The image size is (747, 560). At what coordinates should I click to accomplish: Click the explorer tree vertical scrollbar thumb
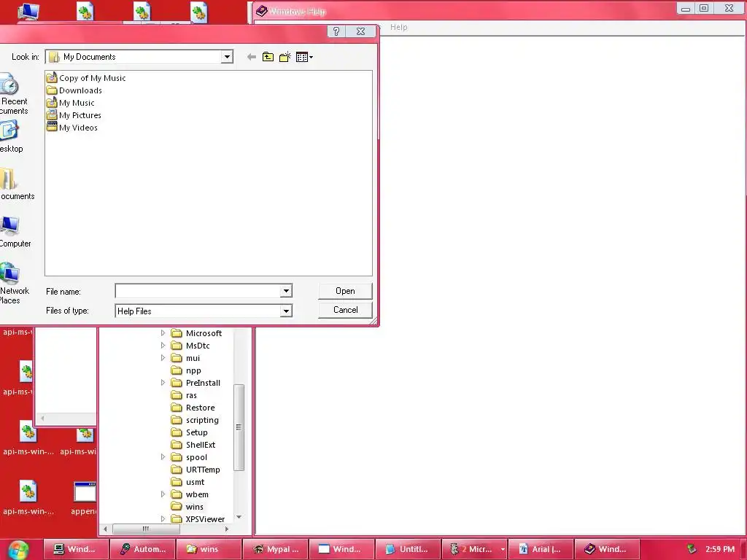click(x=239, y=427)
